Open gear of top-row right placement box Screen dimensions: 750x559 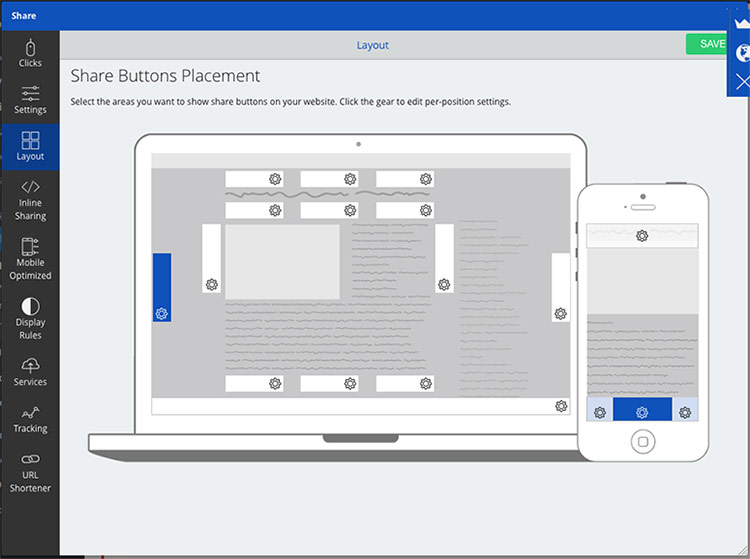tap(426, 179)
